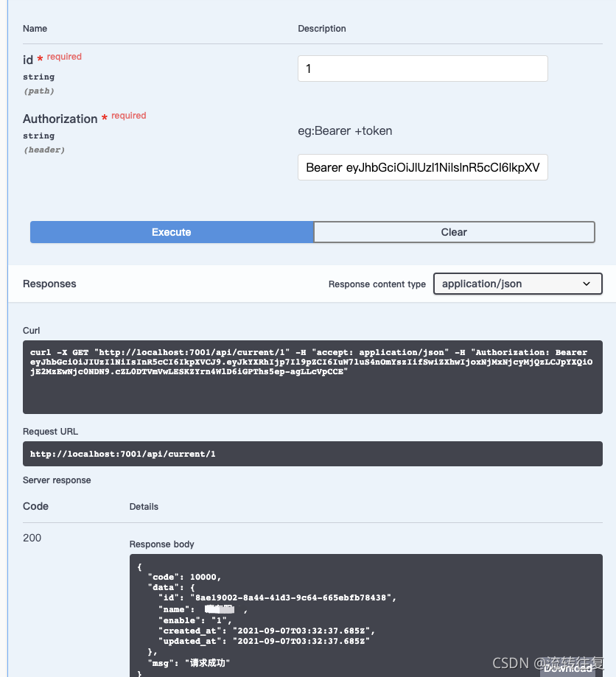Click the response id UUID value

291,597
